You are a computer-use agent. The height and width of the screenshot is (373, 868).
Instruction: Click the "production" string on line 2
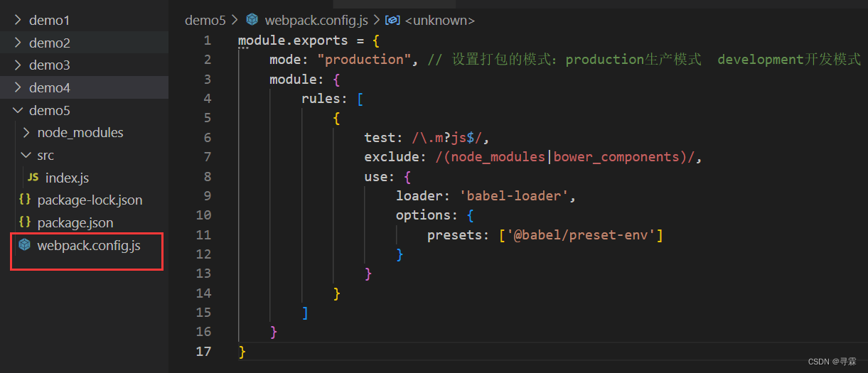365,60
